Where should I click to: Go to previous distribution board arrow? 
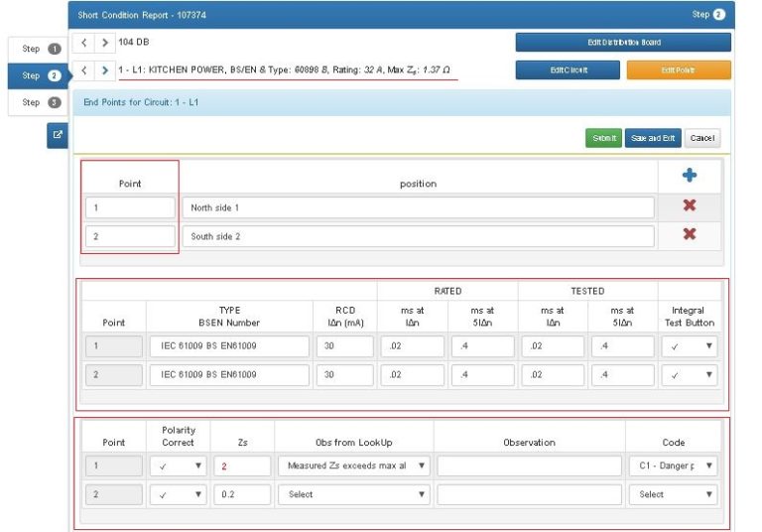(x=84, y=43)
